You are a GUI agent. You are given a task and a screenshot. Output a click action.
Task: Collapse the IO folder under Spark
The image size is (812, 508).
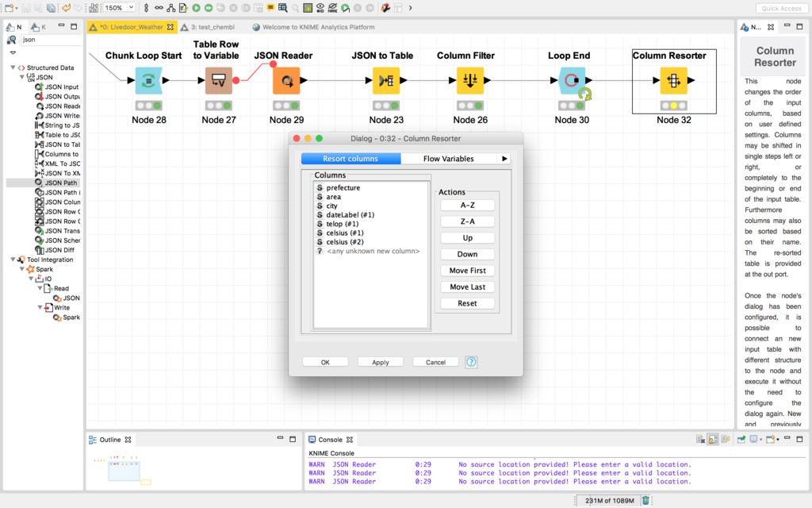point(31,279)
